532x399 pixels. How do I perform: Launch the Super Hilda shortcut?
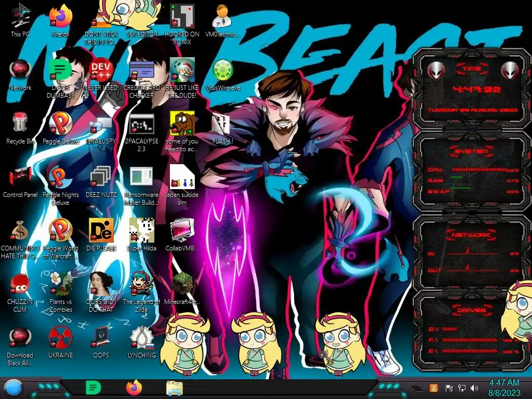pos(141,235)
